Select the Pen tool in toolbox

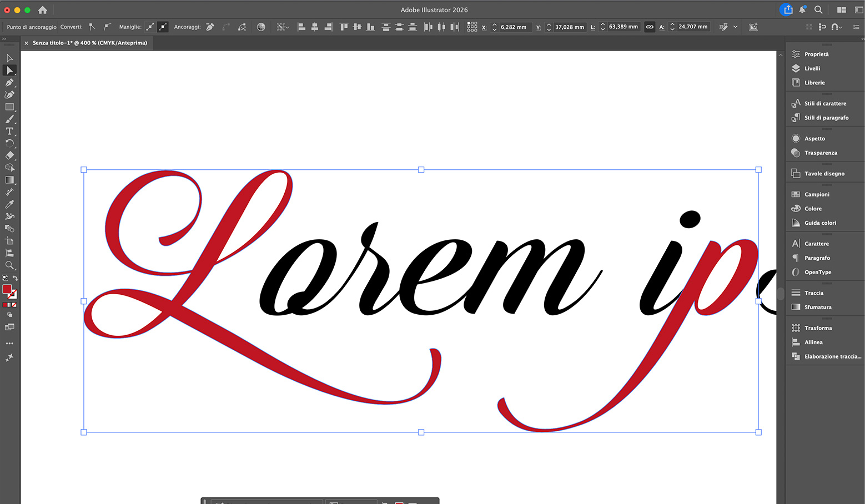pos(9,82)
